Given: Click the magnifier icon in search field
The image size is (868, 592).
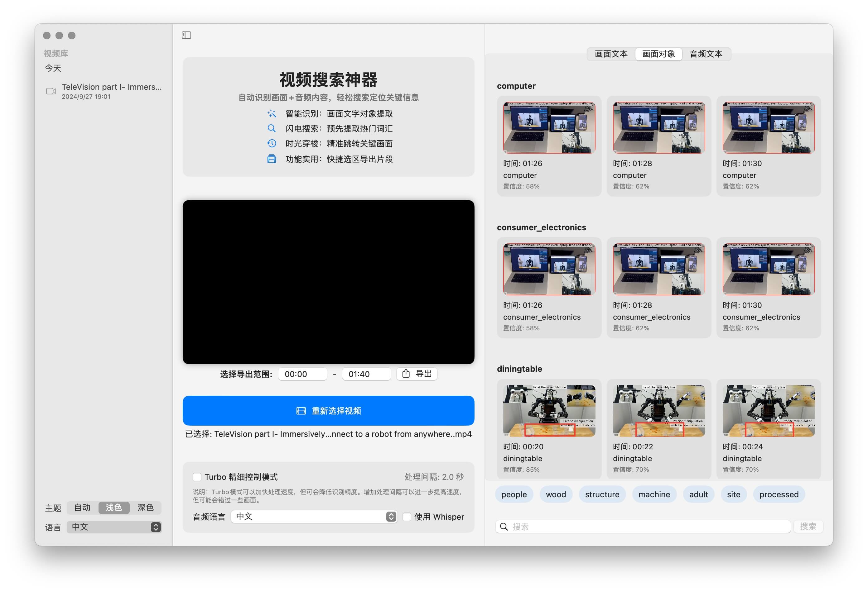Looking at the screenshot, I should click(x=504, y=527).
